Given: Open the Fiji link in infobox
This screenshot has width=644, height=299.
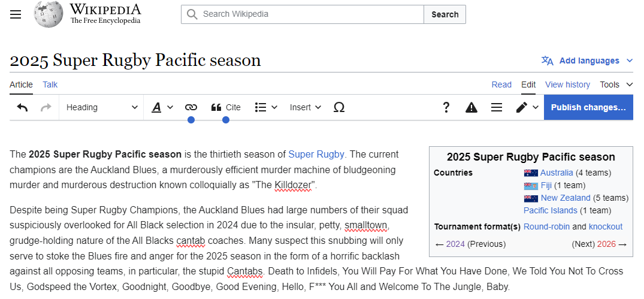Looking at the screenshot, I should pyautogui.click(x=546, y=185).
